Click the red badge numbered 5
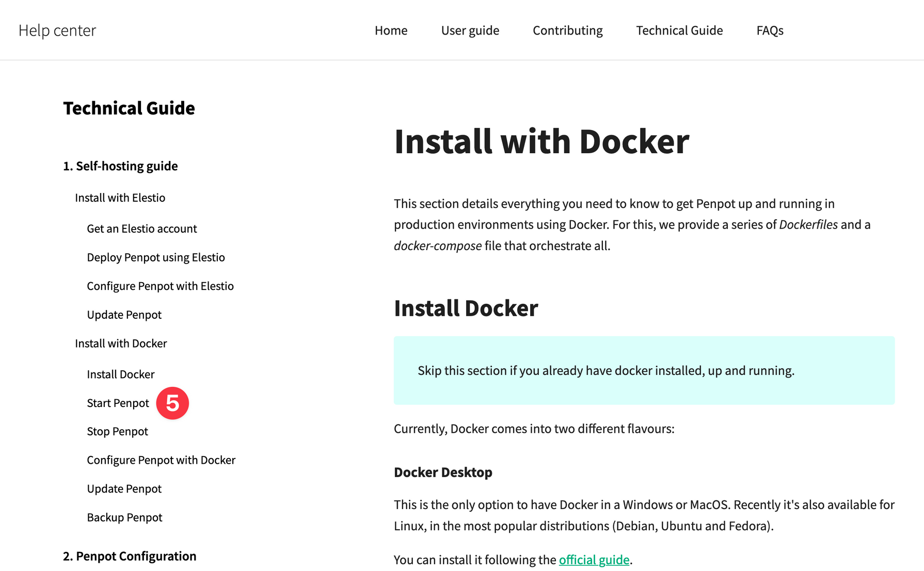Screen dimensions: 924x571 pos(172,403)
